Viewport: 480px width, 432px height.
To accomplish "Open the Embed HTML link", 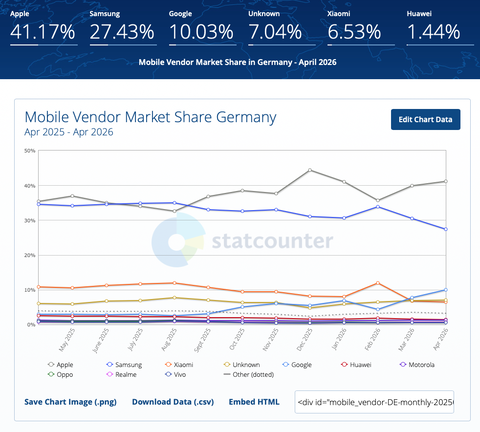I will pos(254,402).
